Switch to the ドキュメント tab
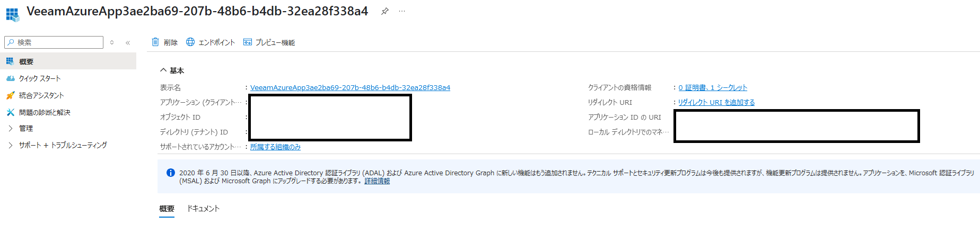 coord(203,209)
